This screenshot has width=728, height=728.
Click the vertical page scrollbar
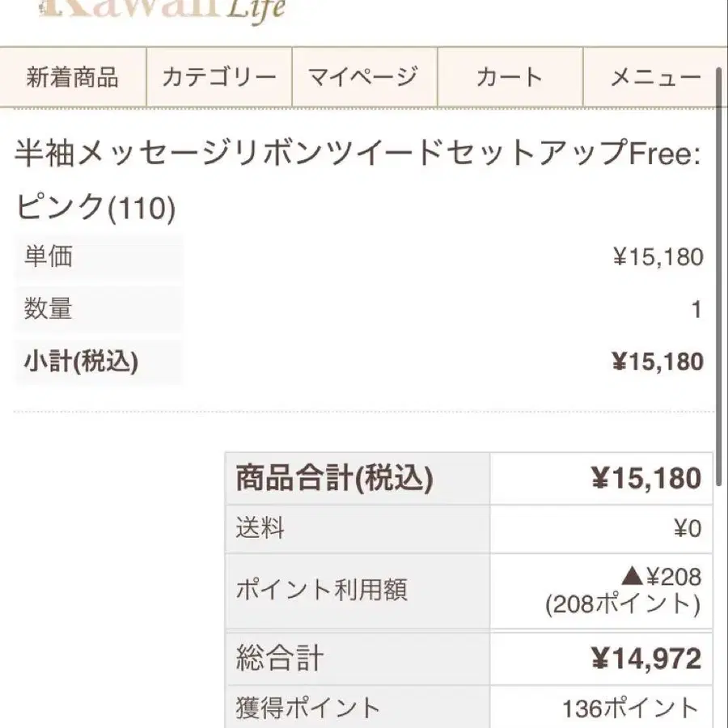[719, 277]
